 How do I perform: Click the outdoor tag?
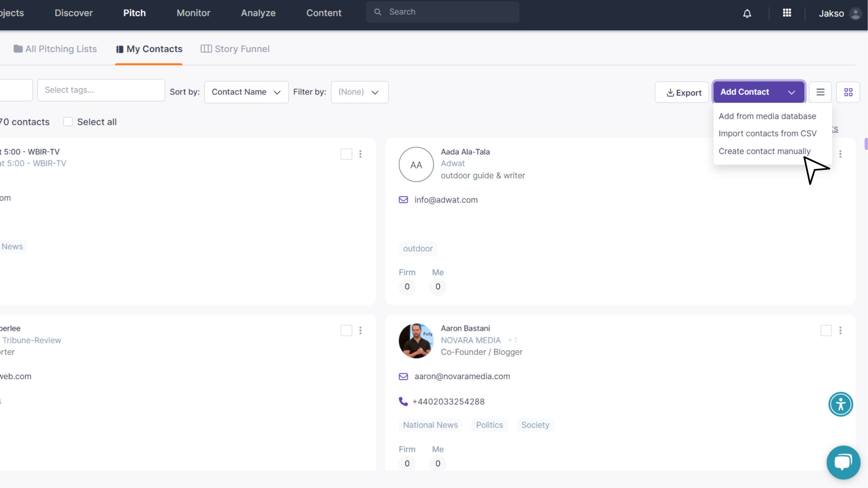tap(418, 249)
